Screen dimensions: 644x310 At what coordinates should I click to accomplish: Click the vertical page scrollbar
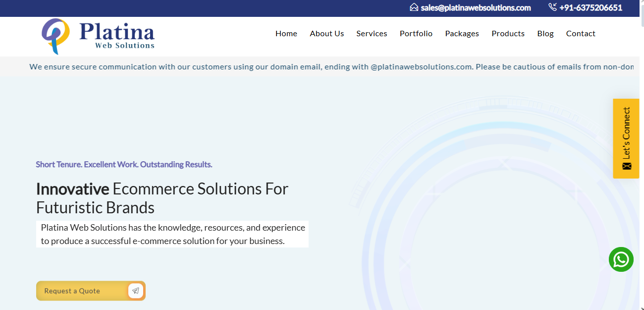pos(642,149)
